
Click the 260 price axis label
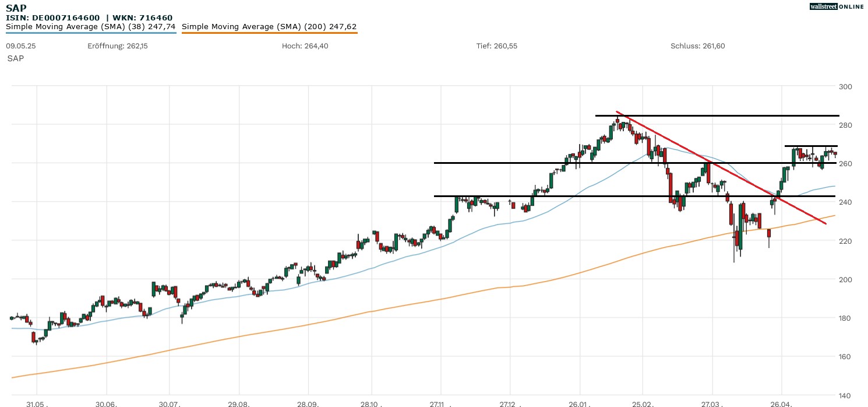[x=845, y=164]
